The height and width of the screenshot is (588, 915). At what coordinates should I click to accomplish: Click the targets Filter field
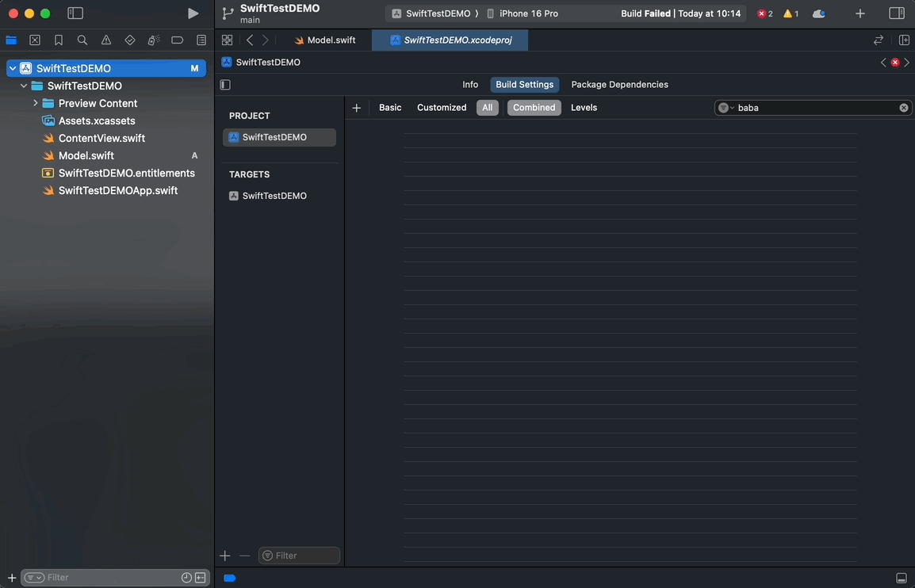coord(299,556)
